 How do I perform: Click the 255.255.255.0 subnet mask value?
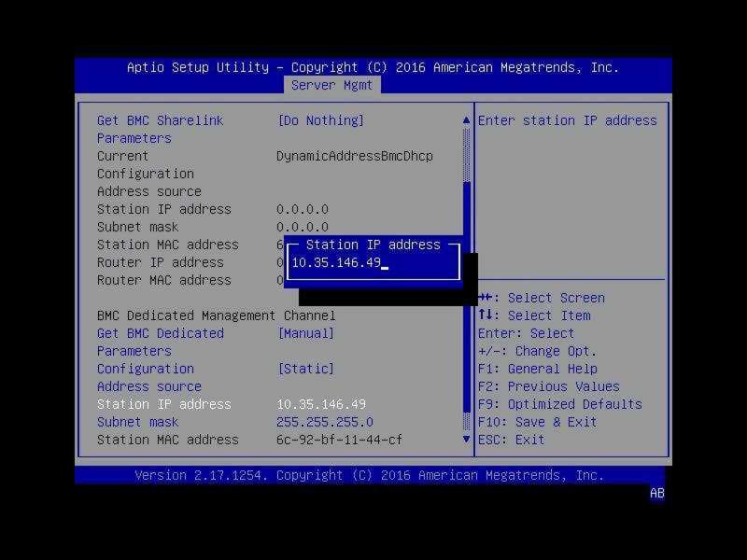click(x=324, y=422)
